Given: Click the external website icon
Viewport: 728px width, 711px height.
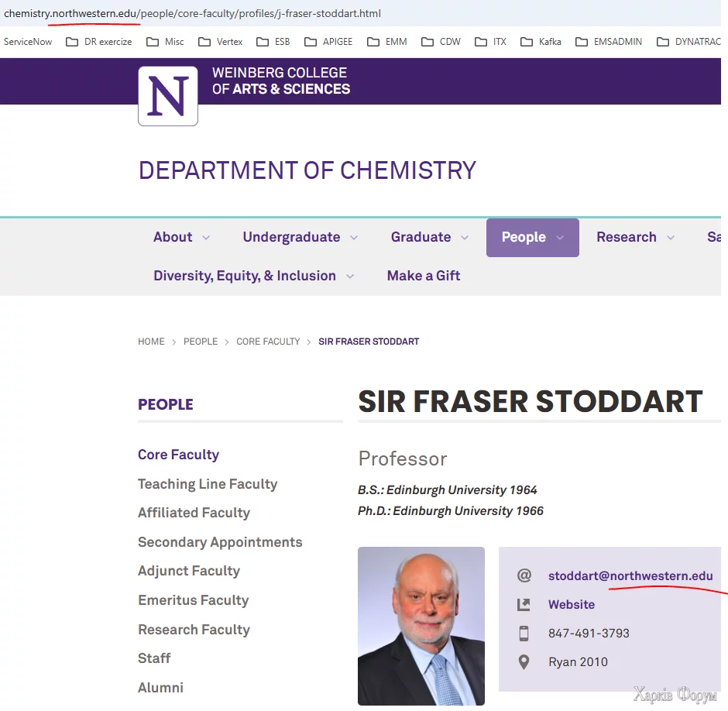Looking at the screenshot, I should click(x=524, y=604).
